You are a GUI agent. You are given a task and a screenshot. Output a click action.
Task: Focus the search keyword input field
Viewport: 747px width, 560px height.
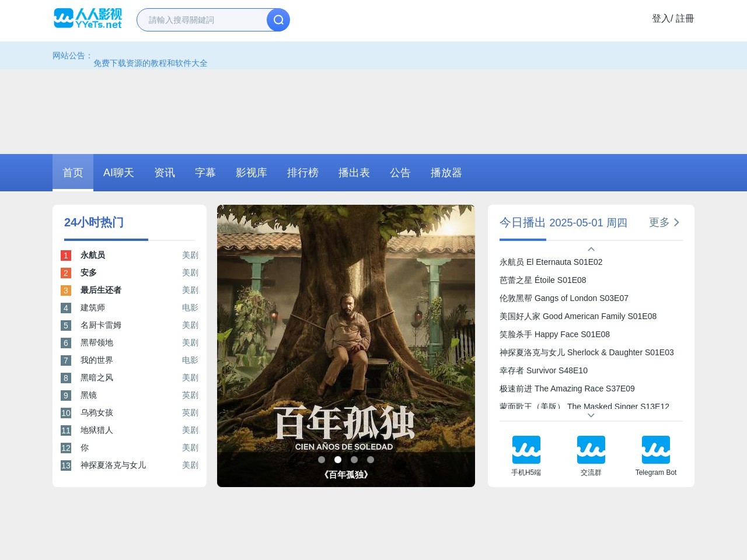tap(202, 20)
